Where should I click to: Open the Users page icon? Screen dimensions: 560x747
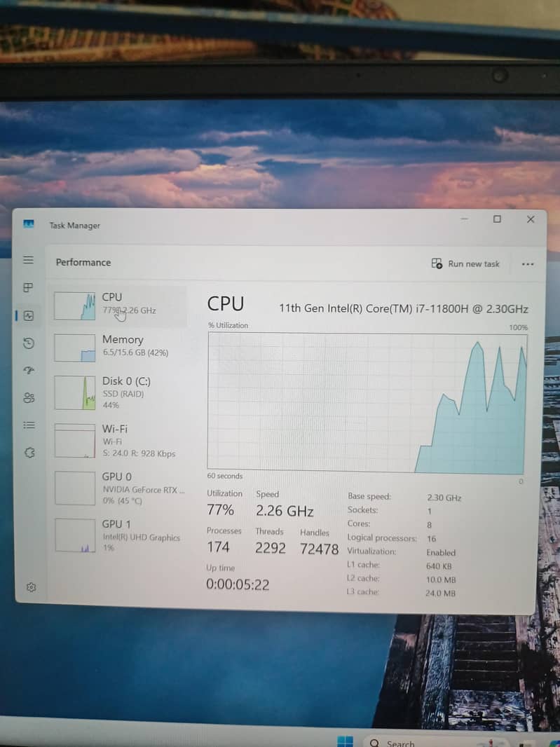pyautogui.click(x=29, y=398)
